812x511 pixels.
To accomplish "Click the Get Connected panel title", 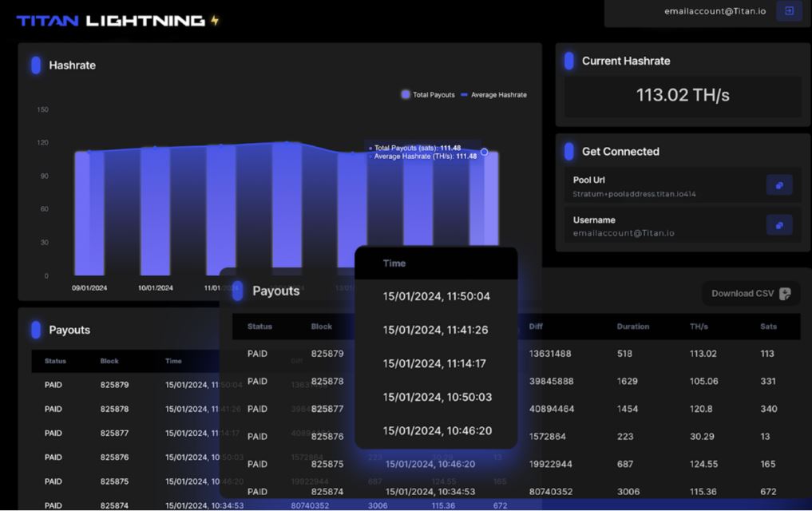I will coord(620,152).
